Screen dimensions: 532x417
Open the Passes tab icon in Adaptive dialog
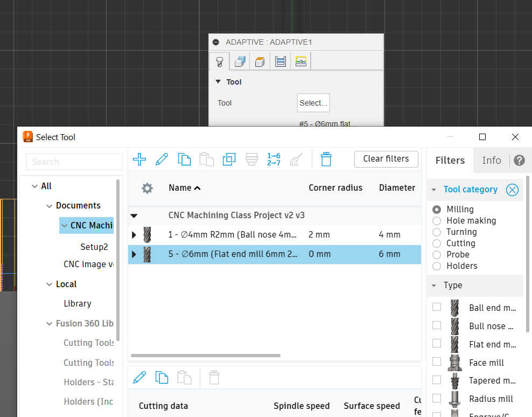pyautogui.click(x=280, y=61)
